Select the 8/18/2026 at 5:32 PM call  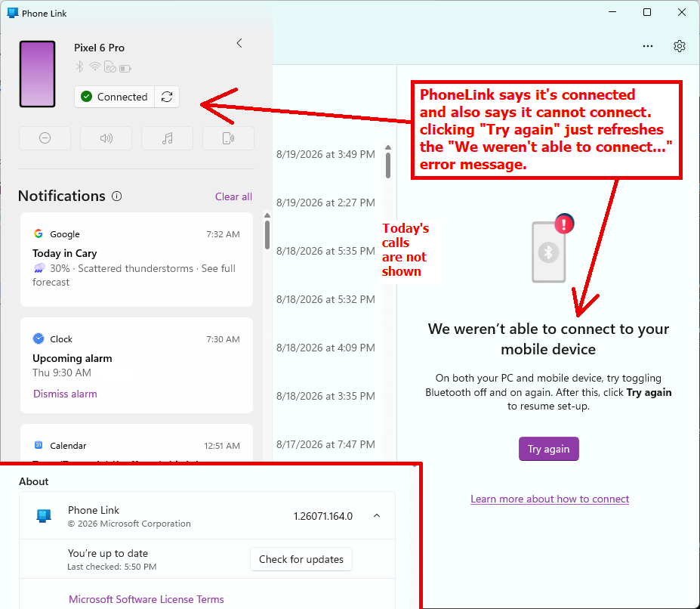point(325,299)
